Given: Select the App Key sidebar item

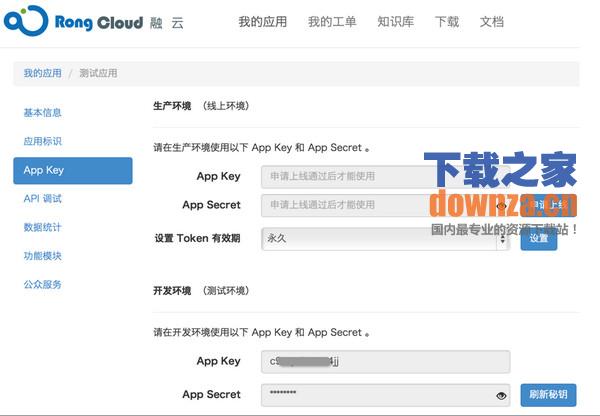Looking at the screenshot, I should [x=73, y=170].
